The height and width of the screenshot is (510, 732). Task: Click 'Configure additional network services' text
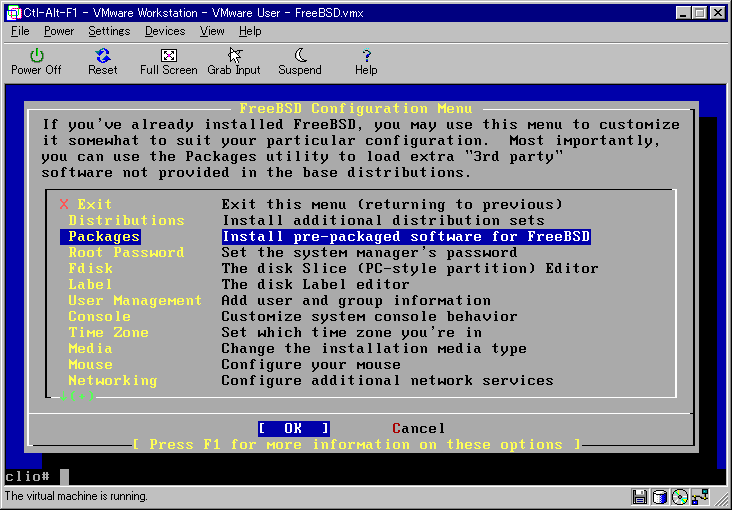tap(387, 381)
